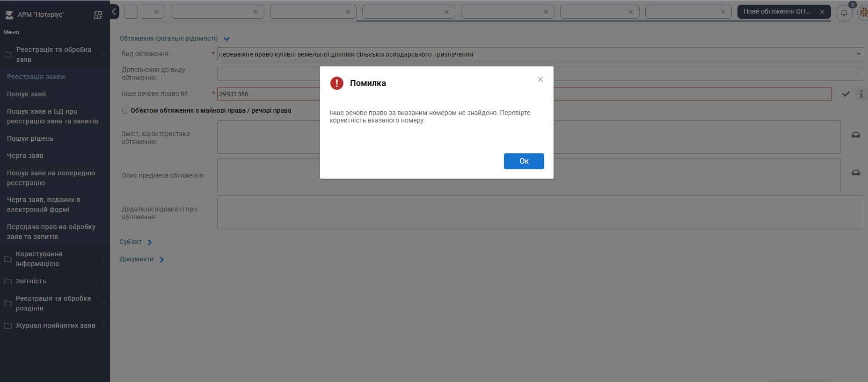Expand the Документи section

pos(162,259)
